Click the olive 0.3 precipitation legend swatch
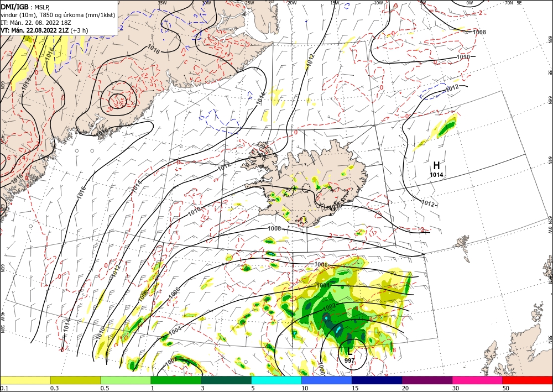The width and height of the screenshot is (553, 392). tap(75, 380)
